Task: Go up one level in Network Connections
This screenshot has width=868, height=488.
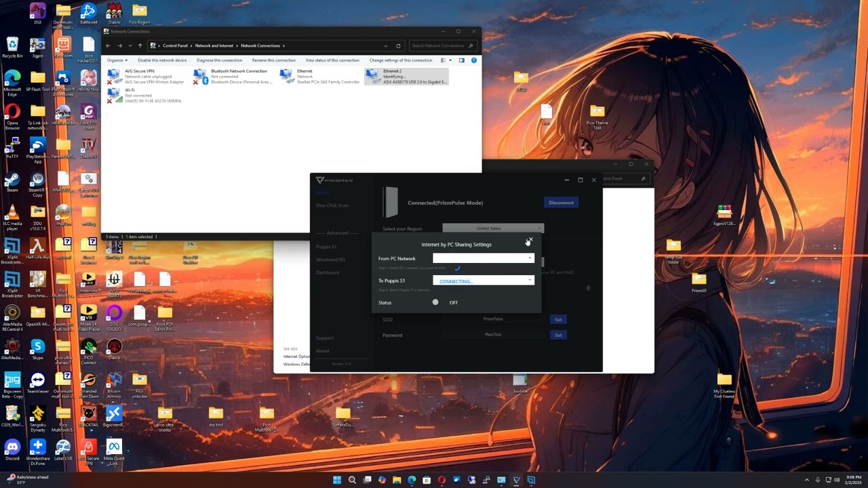Action: 140,46
